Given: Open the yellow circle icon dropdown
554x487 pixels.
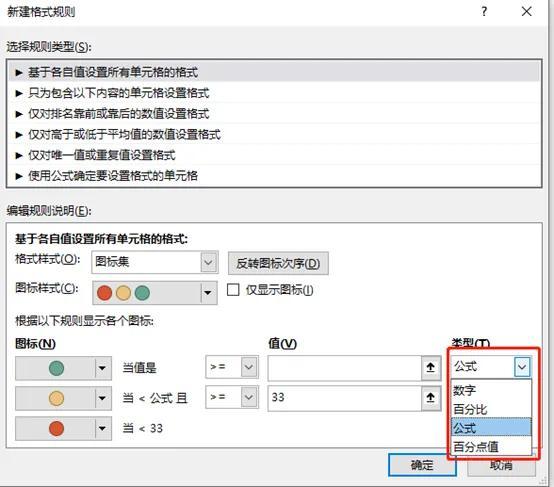Looking at the screenshot, I should [x=64, y=398].
